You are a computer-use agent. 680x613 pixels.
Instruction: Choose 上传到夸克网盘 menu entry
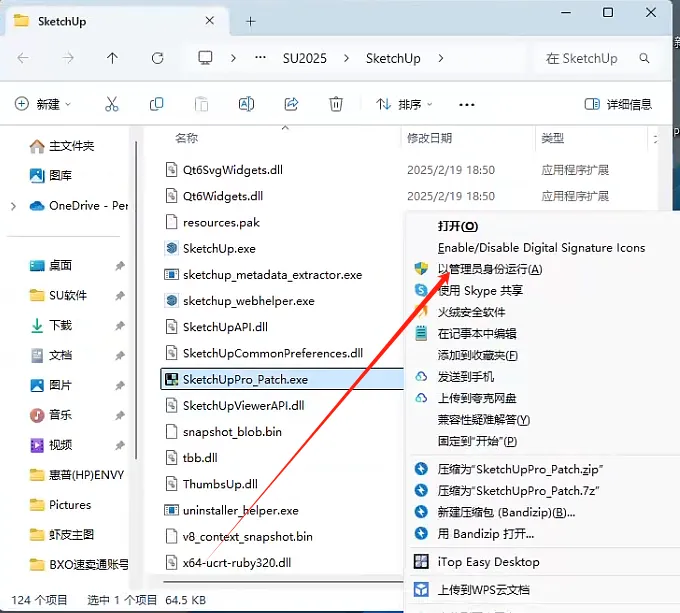point(477,398)
